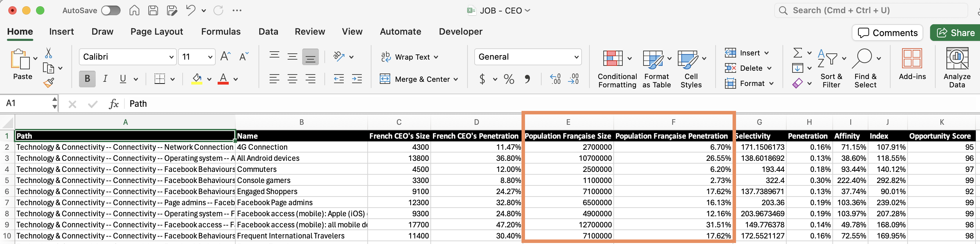
Task: Open Find & Select menu
Action: pyautogui.click(x=866, y=69)
